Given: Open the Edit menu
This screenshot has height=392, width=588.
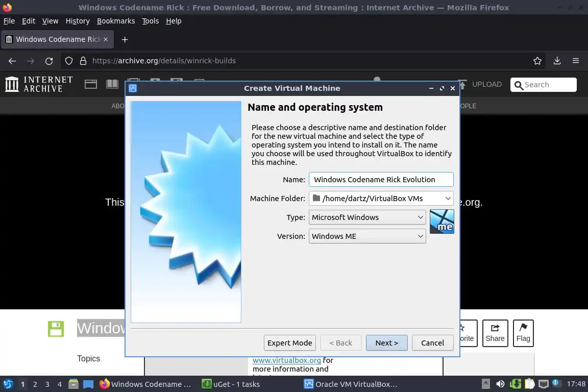Looking at the screenshot, I should (x=29, y=21).
